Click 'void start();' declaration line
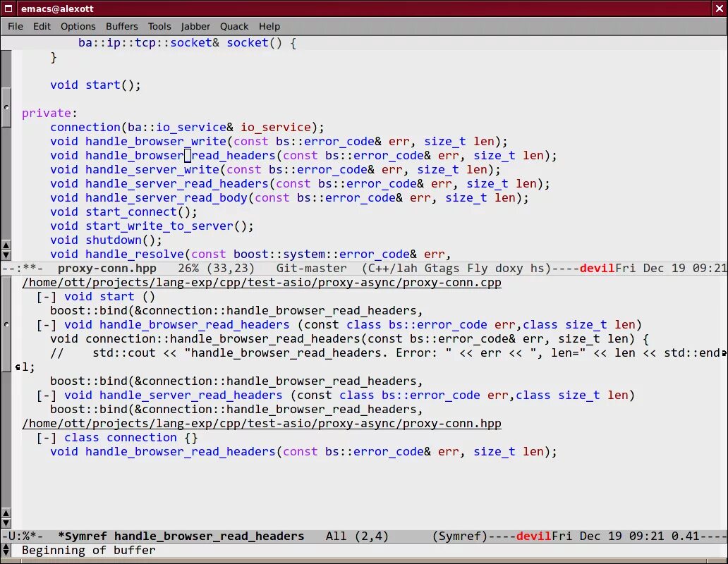This screenshot has height=564, width=728. (x=95, y=85)
